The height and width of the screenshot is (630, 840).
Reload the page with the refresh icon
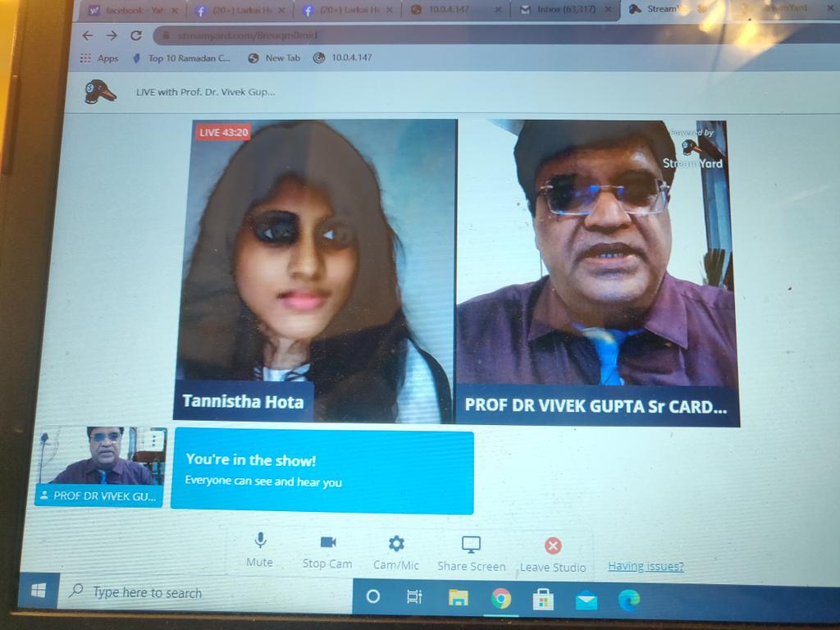pos(136,35)
